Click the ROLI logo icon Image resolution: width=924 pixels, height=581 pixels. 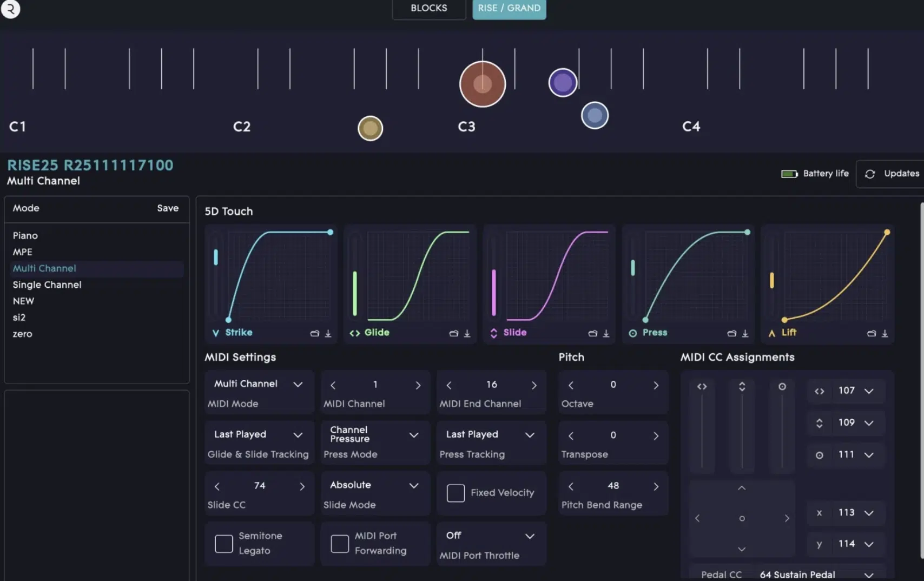click(10, 9)
